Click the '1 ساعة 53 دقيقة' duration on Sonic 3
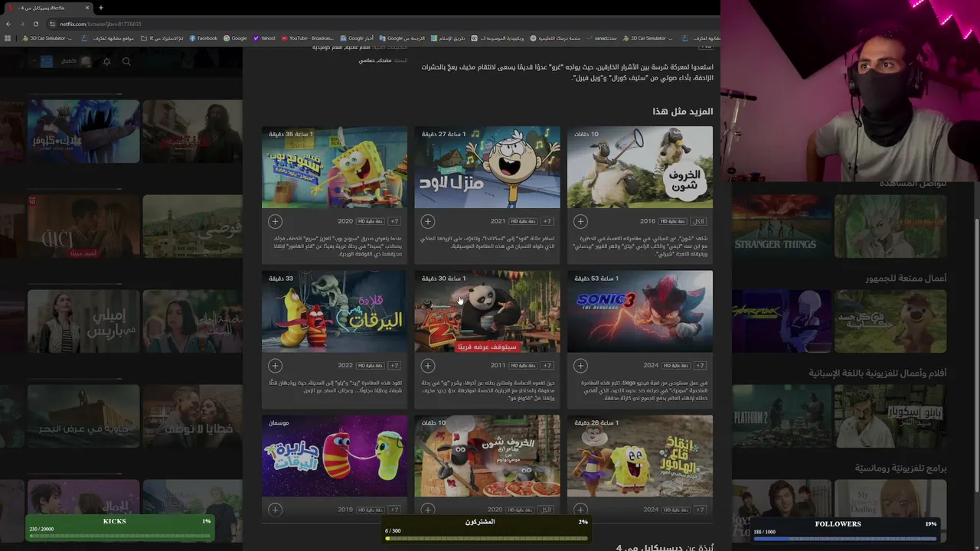This screenshot has width=980, height=551. [x=596, y=279]
